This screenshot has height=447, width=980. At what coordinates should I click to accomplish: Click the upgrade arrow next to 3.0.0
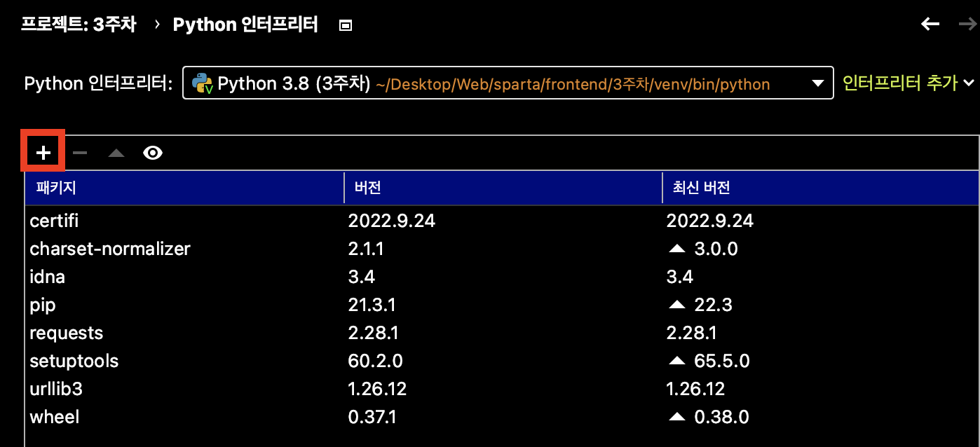click(x=676, y=249)
